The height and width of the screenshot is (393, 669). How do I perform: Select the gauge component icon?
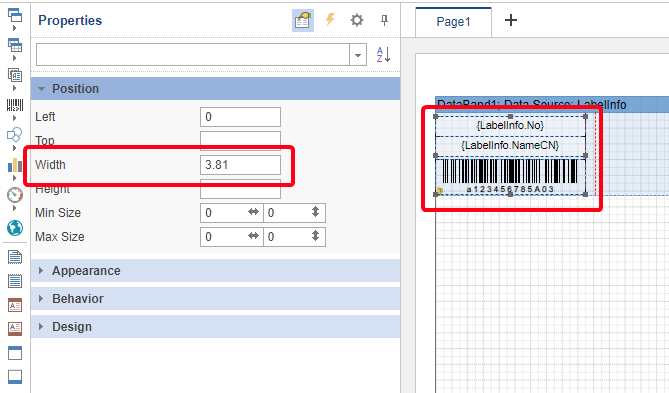pos(15,195)
